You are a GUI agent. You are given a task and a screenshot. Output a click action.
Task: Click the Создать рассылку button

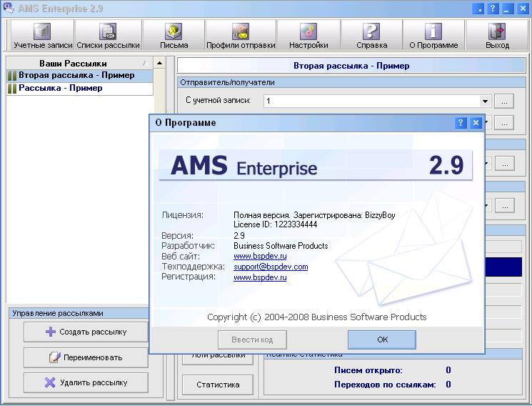pyautogui.click(x=86, y=332)
